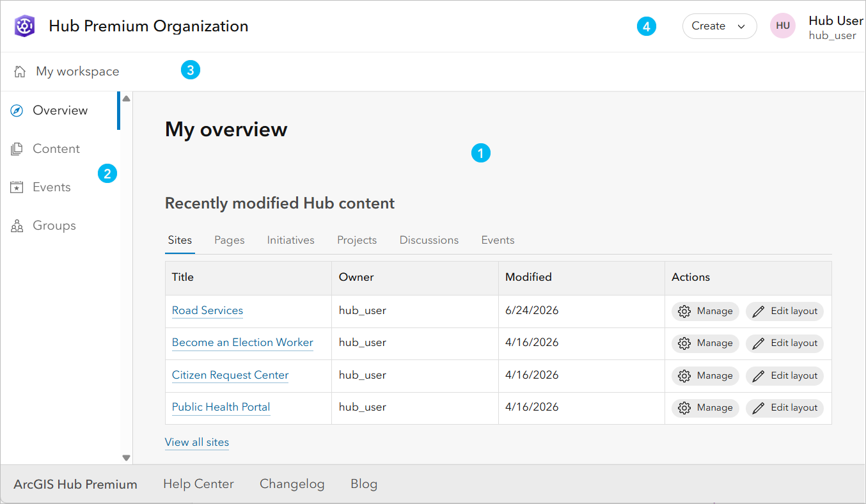Click Edit layout for Road Services
Viewport: 866px width, 504px height.
[x=785, y=311]
